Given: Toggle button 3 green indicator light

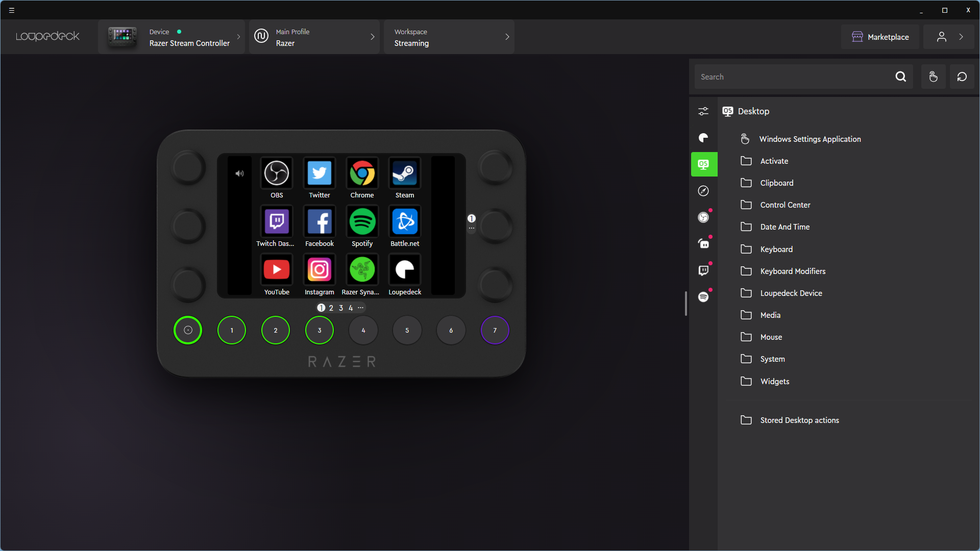Looking at the screenshot, I should [x=319, y=330].
